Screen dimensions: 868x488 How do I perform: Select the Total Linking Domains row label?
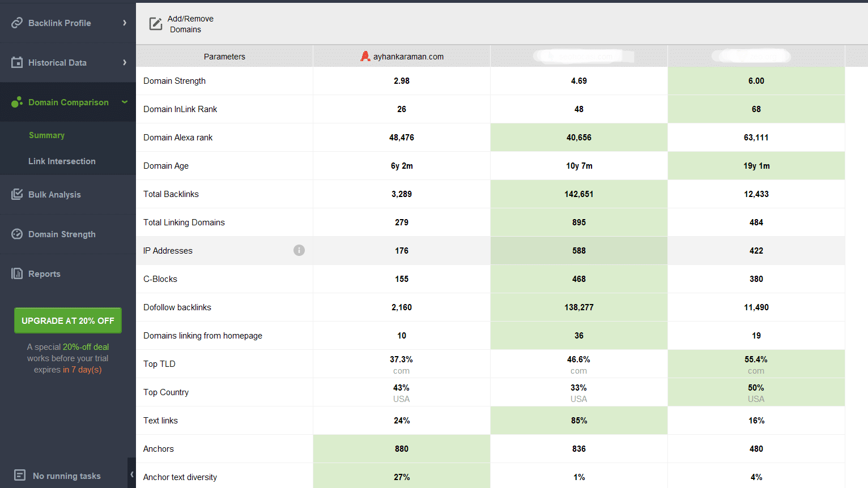(x=184, y=222)
